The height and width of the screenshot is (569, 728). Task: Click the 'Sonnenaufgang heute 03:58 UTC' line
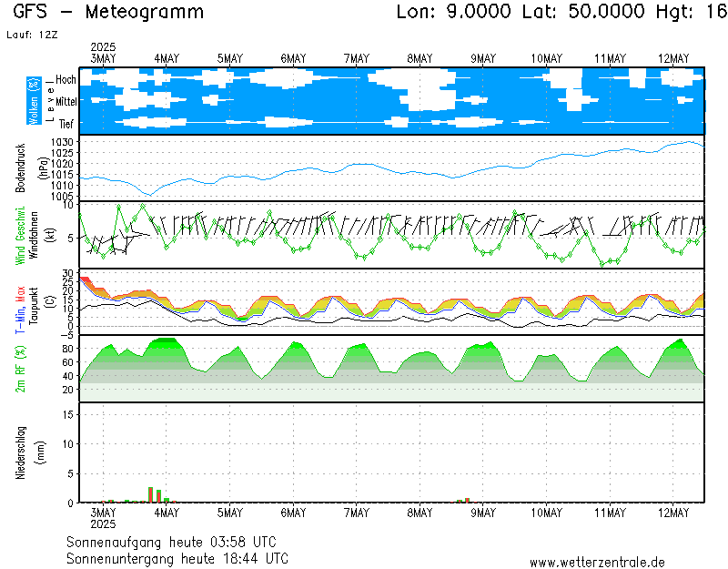click(171, 542)
